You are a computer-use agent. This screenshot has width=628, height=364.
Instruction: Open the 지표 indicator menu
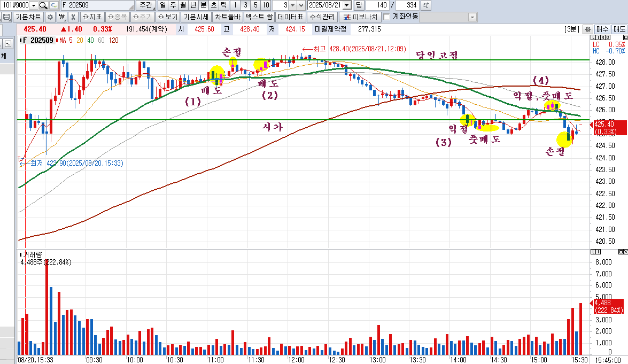(x=92, y=17)
